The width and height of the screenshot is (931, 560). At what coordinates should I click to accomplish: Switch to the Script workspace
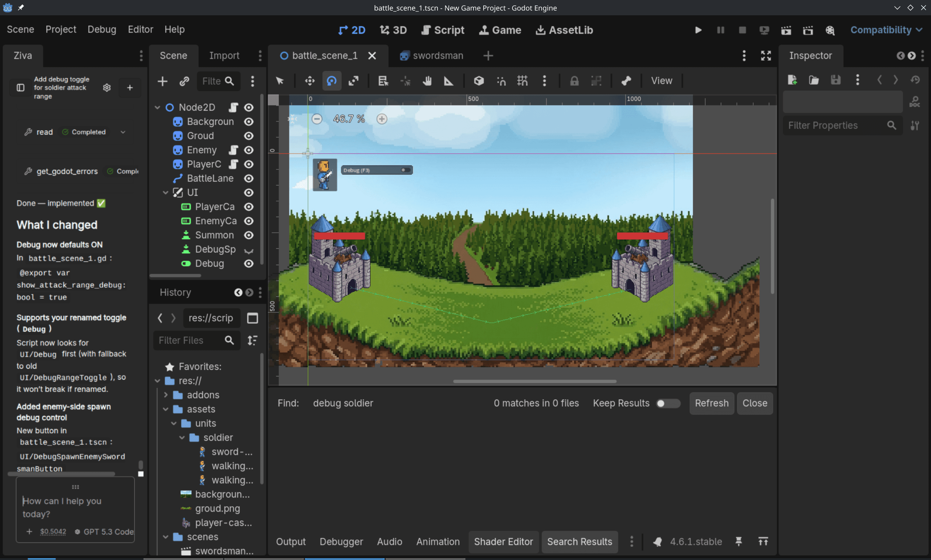[x=443, y=30]
